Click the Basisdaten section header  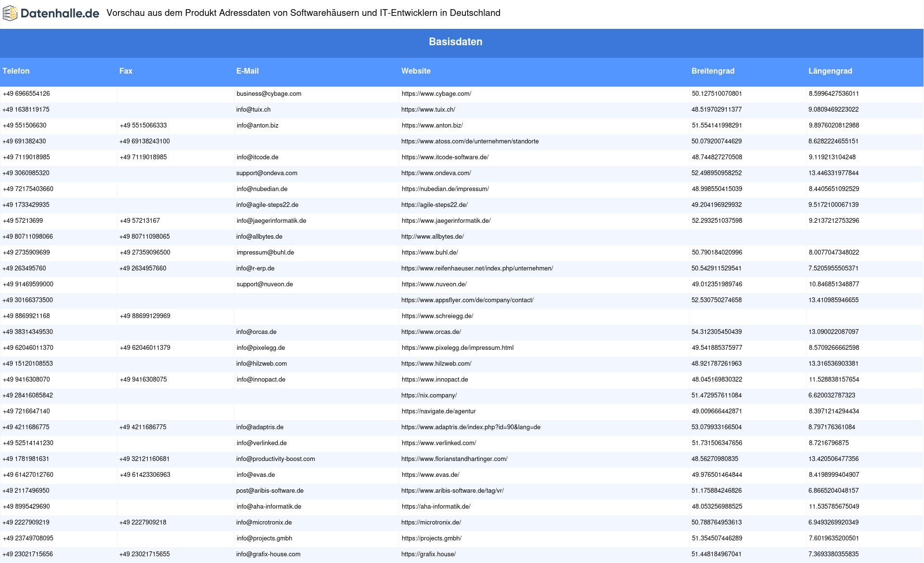[x=455, y=42]
